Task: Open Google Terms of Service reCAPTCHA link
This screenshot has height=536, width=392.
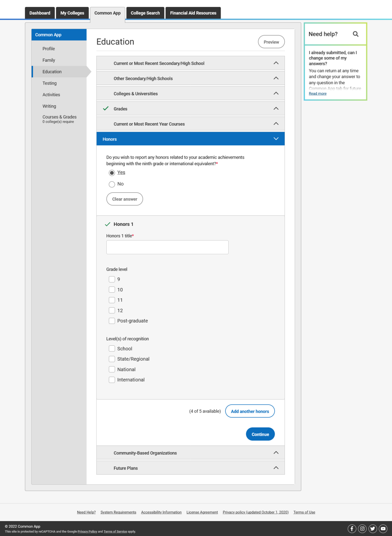Action: coord(115,532)
